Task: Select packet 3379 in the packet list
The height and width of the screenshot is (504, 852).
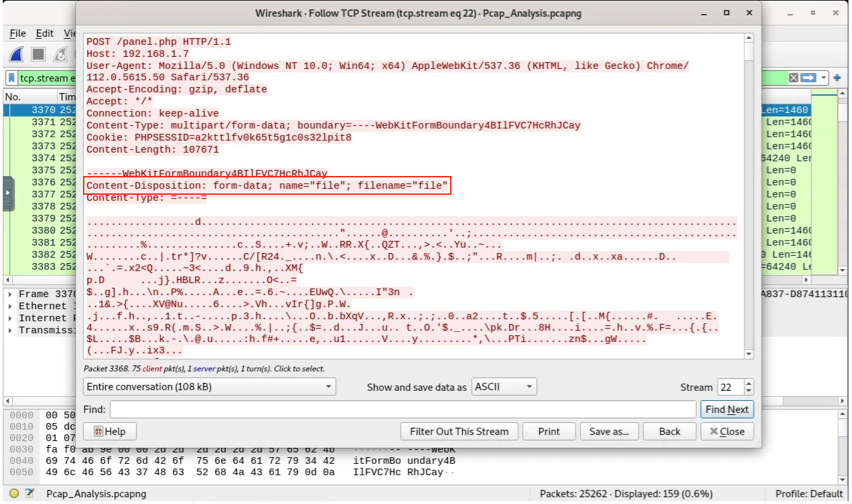Action: (40, 218)
